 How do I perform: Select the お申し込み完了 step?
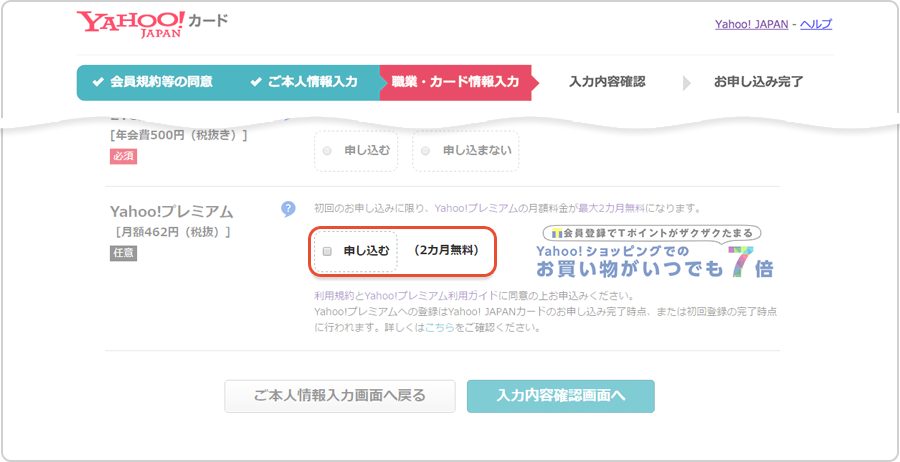tap(758, 82)
